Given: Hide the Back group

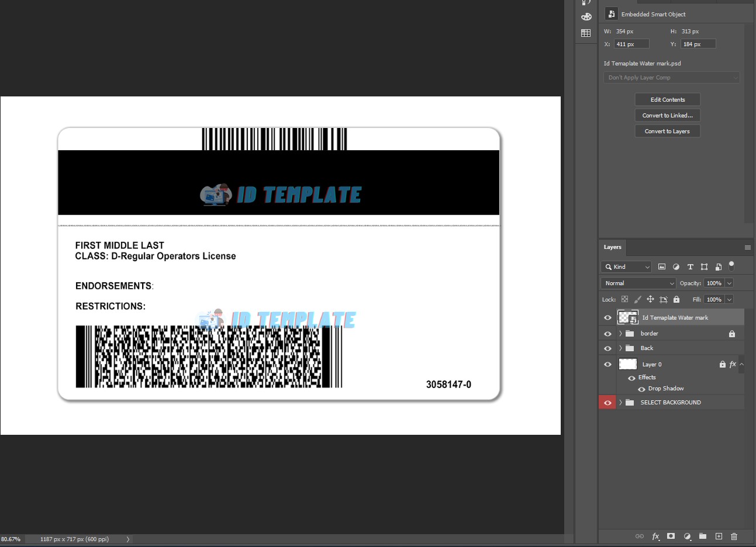Looking at the screenshot, I should click(607, 348).
